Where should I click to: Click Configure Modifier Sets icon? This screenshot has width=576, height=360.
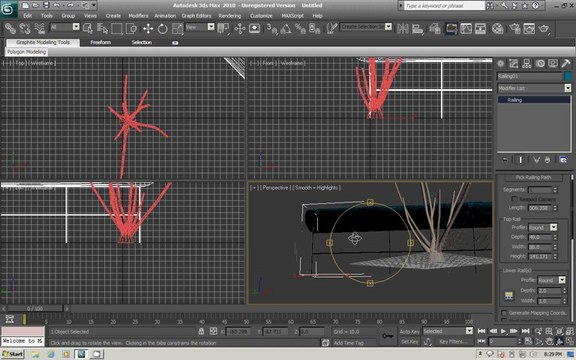pos(563,160)
